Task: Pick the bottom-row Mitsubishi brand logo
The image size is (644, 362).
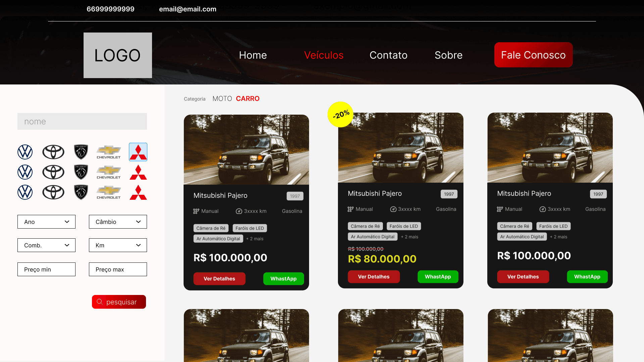Action: coord(138,192)
